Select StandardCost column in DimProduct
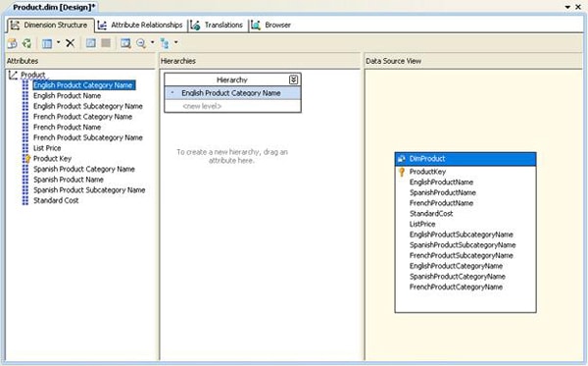Screen dimensions: 588x366 (x=431, y=214)
